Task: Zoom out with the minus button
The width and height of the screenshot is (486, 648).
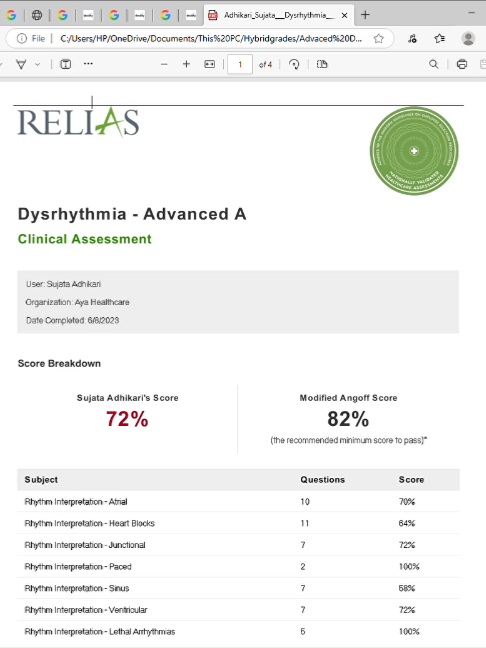Action: 164,64
